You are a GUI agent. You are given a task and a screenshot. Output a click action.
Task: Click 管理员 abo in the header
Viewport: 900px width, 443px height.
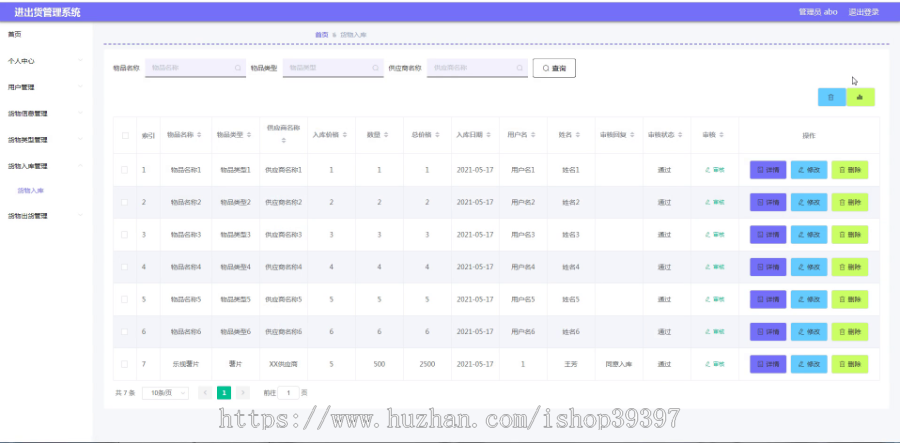tap(818, 12)
